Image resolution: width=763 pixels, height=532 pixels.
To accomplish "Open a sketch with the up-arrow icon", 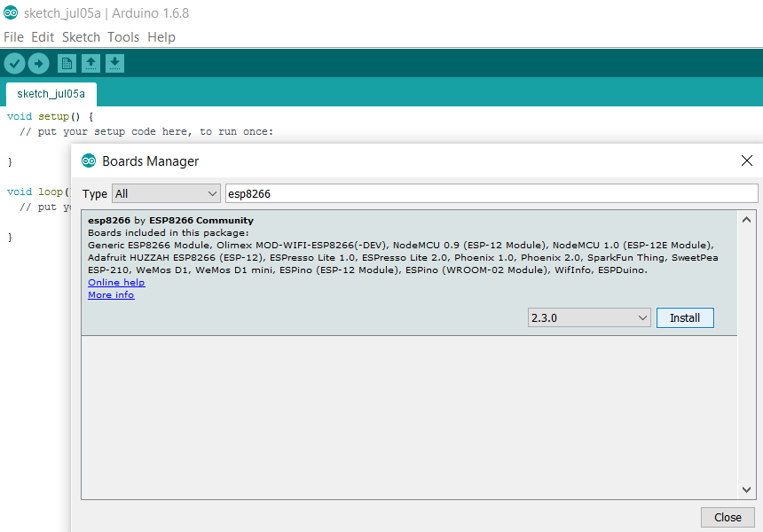I will (x=91, y=64).
